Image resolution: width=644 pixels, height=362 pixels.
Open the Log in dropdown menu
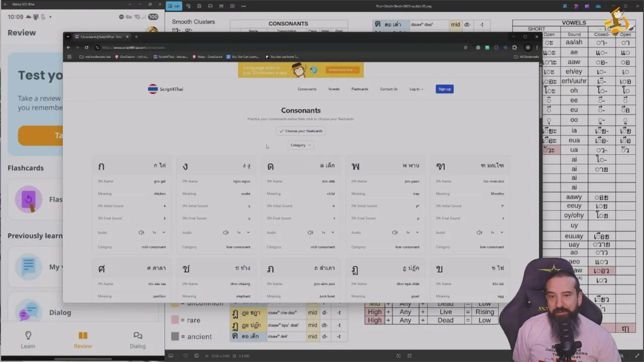coord(416,89)
